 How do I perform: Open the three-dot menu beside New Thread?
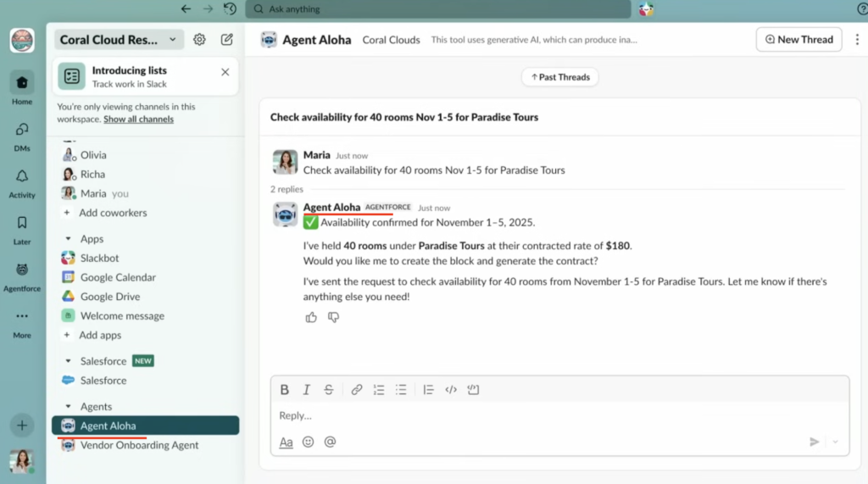coord(857,39)
